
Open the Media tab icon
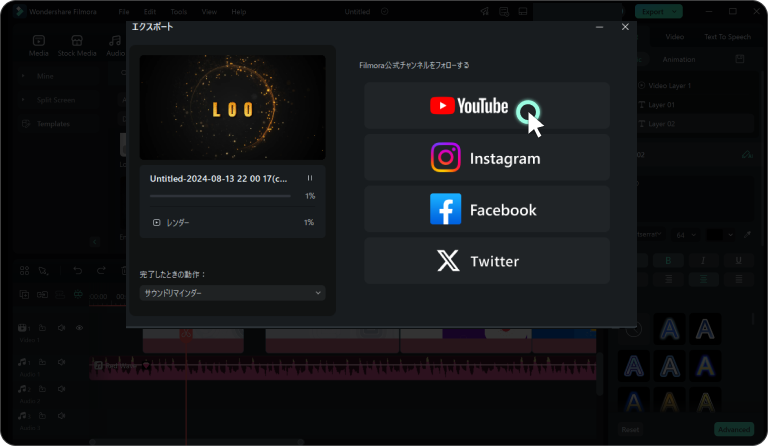(39, 41)
